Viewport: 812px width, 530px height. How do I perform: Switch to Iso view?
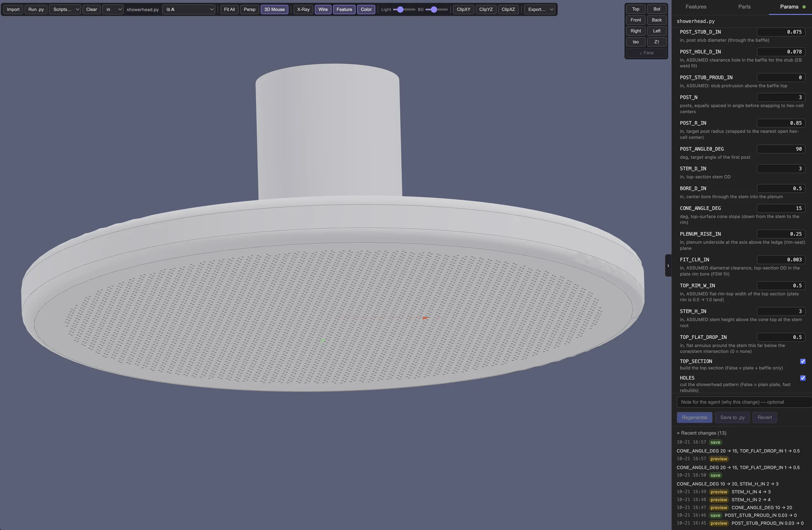coord(636,42)
